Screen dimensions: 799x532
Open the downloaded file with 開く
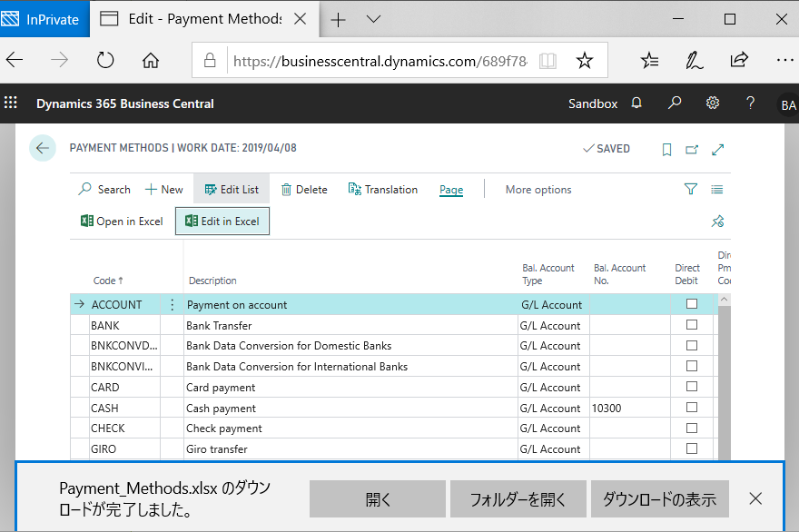[x=378, y=499]
